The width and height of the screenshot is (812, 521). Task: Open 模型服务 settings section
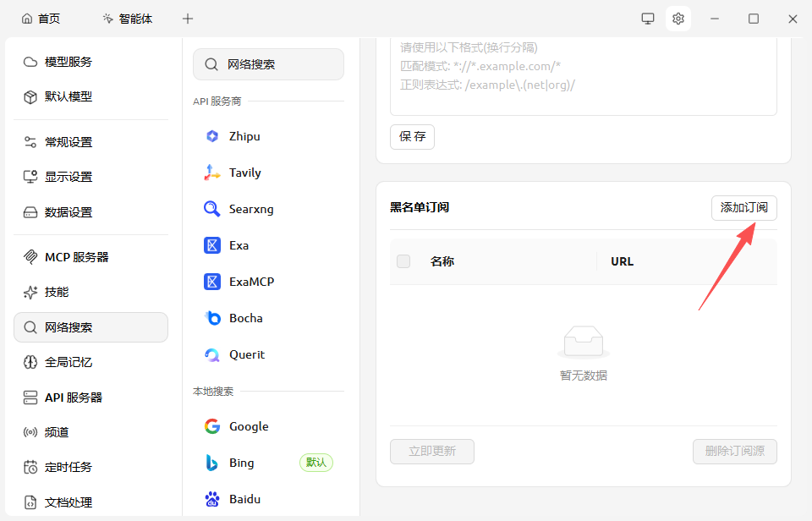tap(91, 62)
